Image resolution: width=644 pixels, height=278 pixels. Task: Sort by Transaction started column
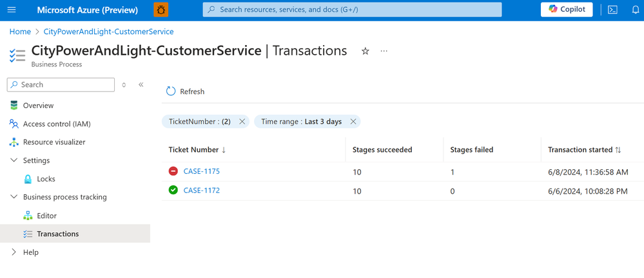point(580,150)
